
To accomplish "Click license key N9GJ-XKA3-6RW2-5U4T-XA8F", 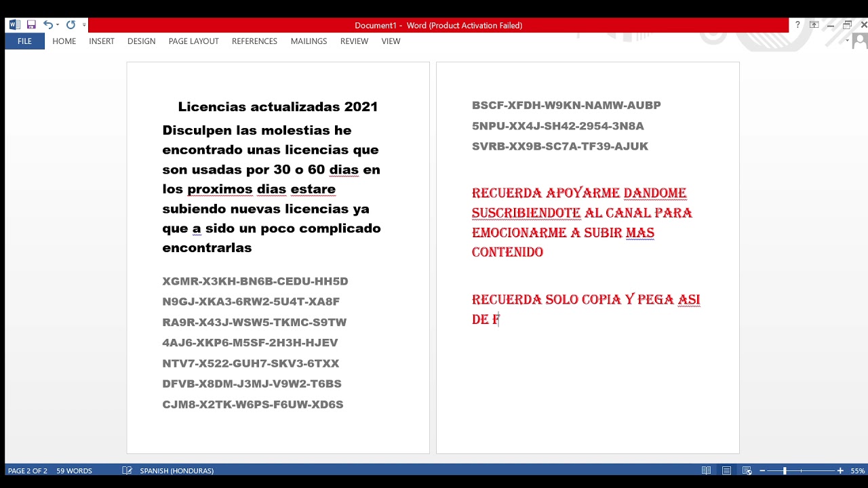I will [251, 302].
